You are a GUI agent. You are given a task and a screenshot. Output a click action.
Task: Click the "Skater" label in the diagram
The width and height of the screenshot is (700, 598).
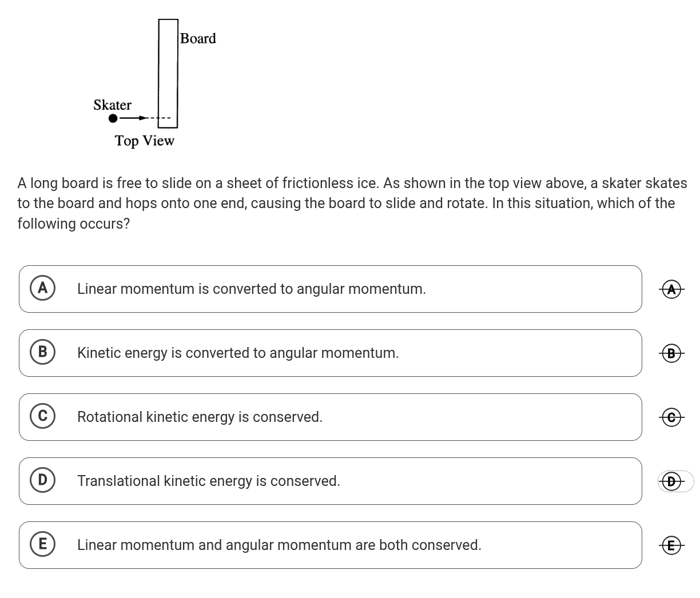[112, 105]
